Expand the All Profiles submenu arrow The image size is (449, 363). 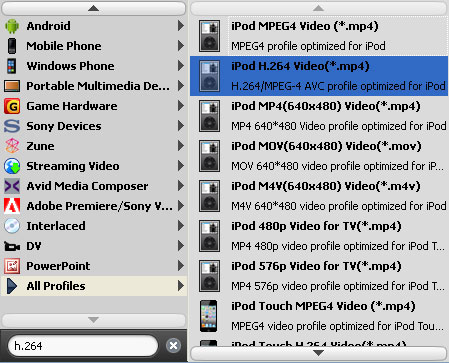181,286
